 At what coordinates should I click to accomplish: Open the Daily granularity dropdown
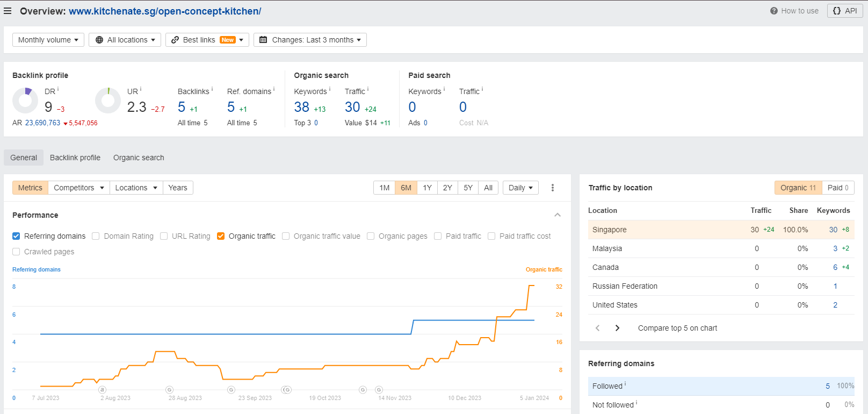[520, 188]
